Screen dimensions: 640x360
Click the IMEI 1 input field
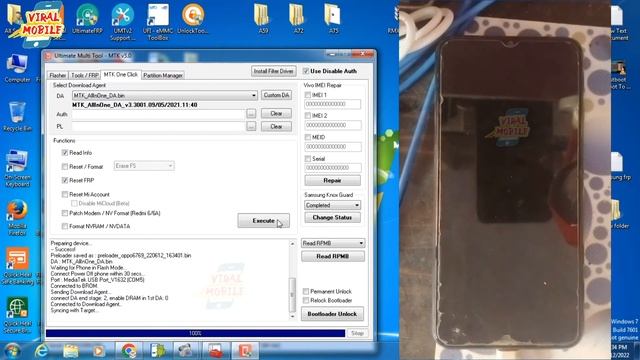pos(333,104)
